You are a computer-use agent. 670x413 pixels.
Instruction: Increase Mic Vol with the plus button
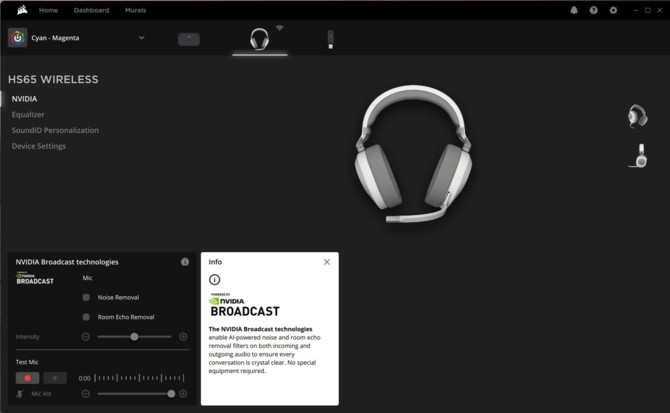click(x=183, y=394)
